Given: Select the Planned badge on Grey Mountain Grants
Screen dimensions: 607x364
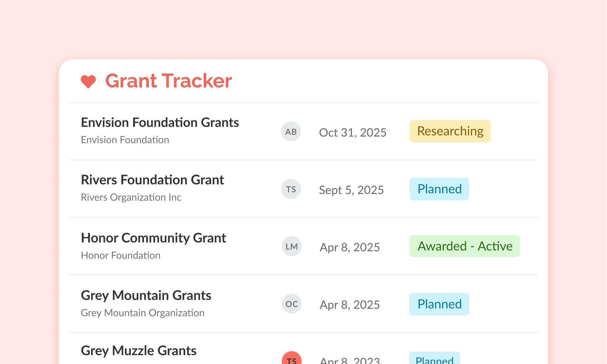Looking at the screenshot, I should pos(439,304).
